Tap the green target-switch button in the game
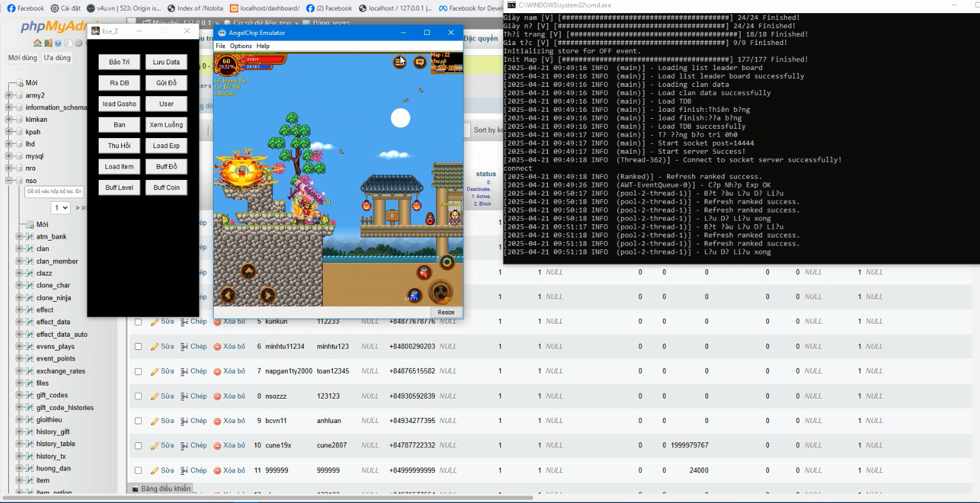980x503 pixels. tap(447, 262)
